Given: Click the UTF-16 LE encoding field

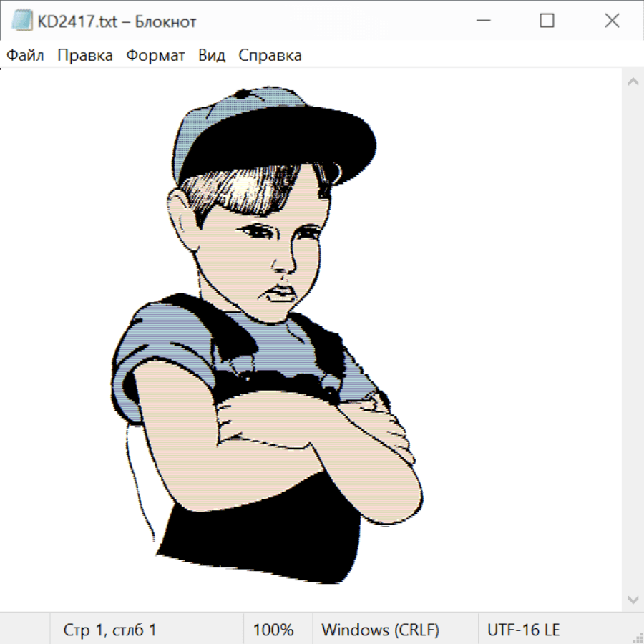Looking at the screenshot, I should [x=523, y=630].
